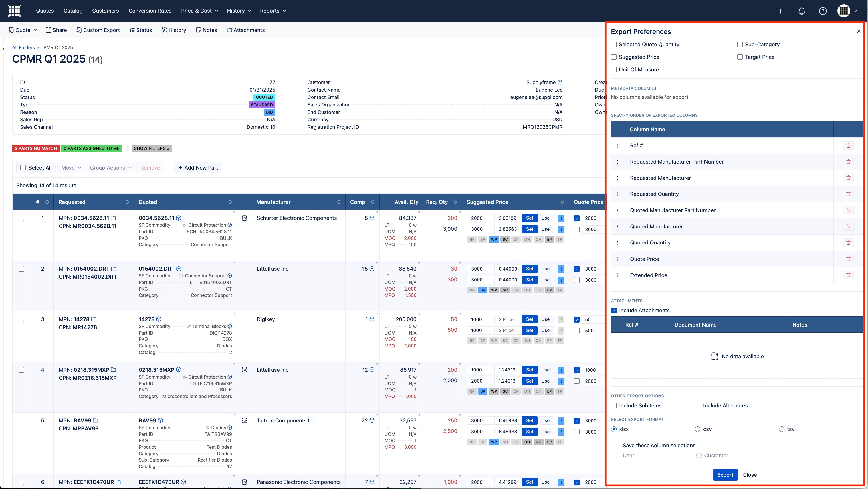Open the Quote dropdown in toolbar
The height and width of the screenshot is (489, 868).
23,30
